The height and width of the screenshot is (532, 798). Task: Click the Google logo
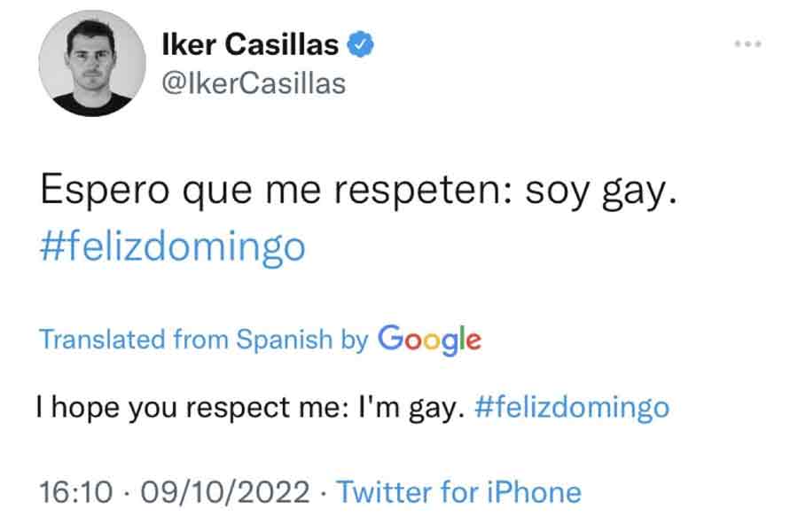pyautogui.click(x=429, y=339)
